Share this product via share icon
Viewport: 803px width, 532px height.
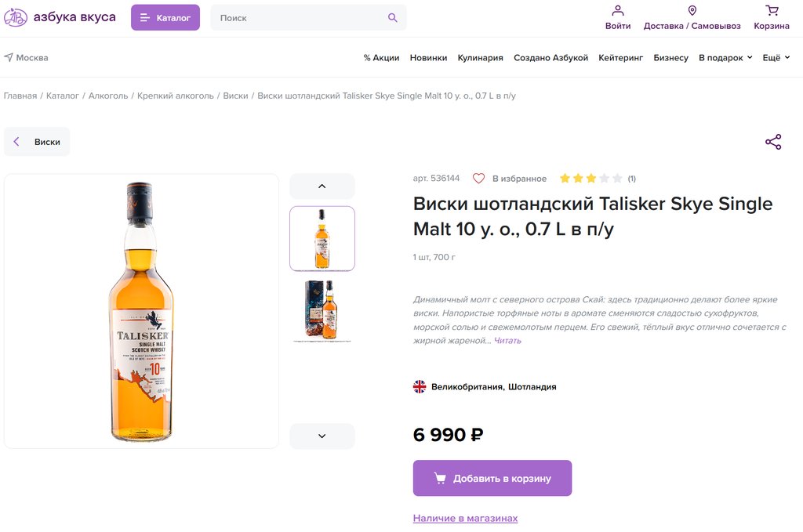pyautogui.click(x=773, y=142)
